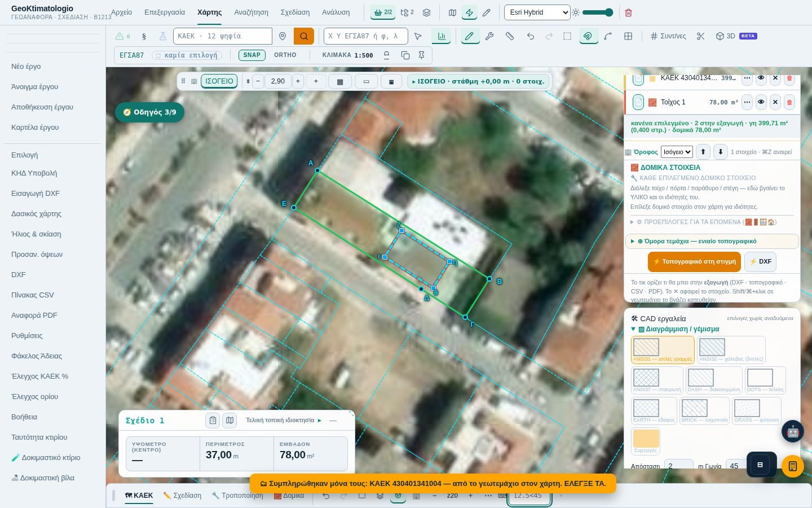Viewport: 812px width, 508px height.
Task: Toggle ORTHO mode
Action: (285, 55)
